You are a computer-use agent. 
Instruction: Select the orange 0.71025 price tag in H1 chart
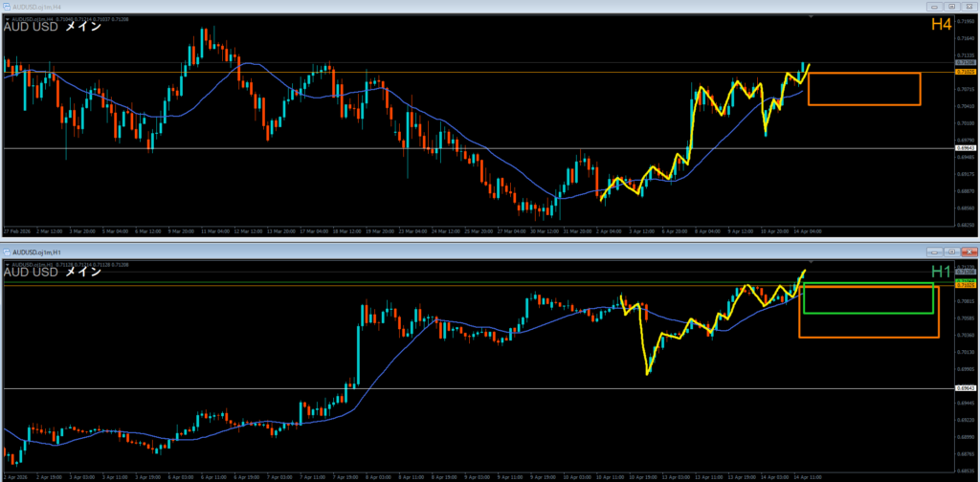966,285
